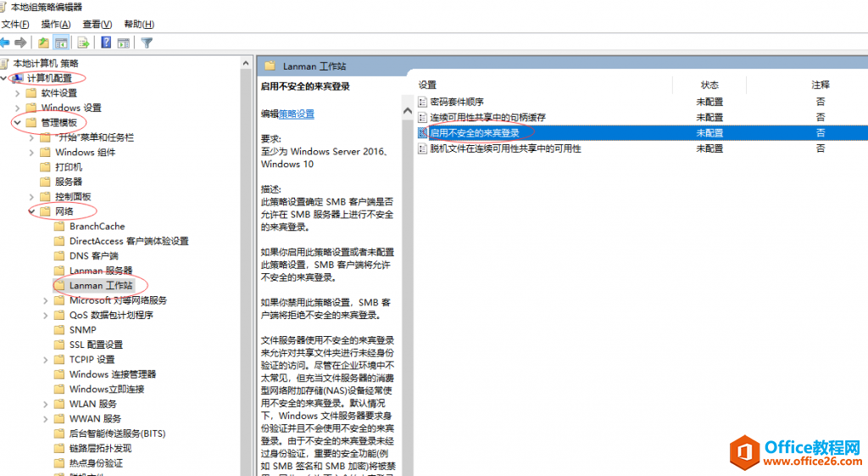
Task: Click the folder icon of SNMP
Action: 59,330
